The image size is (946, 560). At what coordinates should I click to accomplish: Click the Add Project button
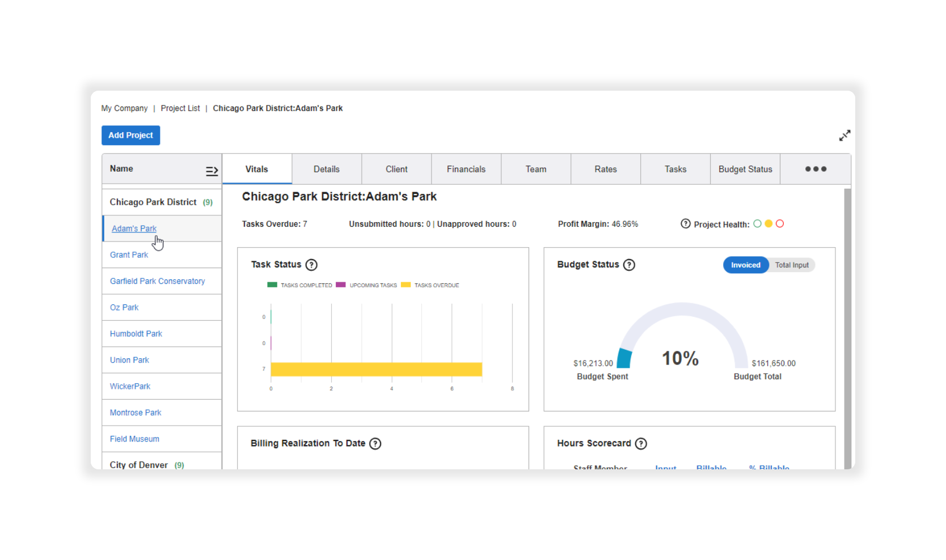tap(130, 135)
